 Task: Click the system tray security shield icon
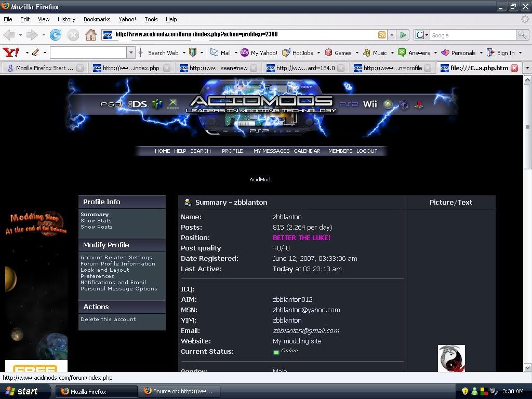(465, 391)
